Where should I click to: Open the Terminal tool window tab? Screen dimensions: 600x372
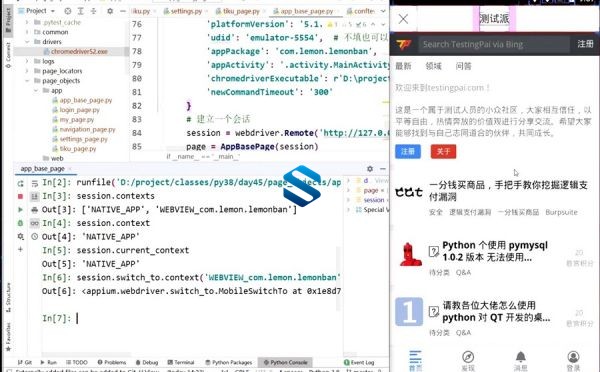click(181, 362)
